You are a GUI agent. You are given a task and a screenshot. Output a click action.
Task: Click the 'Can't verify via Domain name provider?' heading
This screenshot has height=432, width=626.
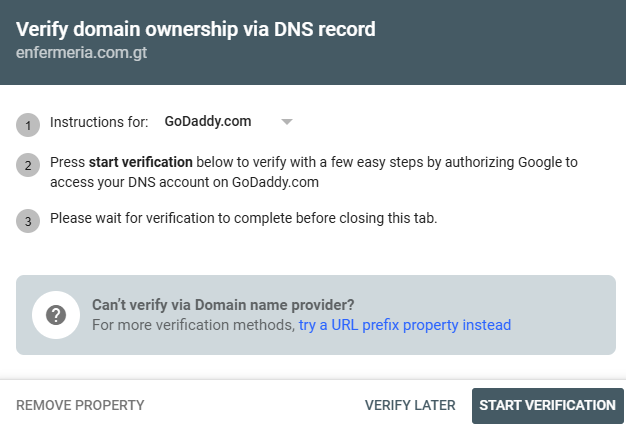(223, 305)
